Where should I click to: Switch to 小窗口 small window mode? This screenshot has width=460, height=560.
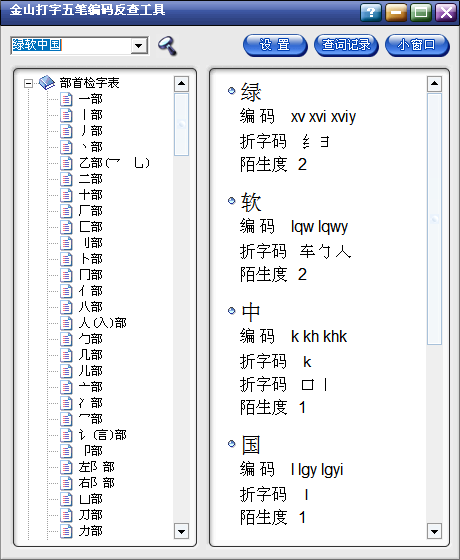417,45
